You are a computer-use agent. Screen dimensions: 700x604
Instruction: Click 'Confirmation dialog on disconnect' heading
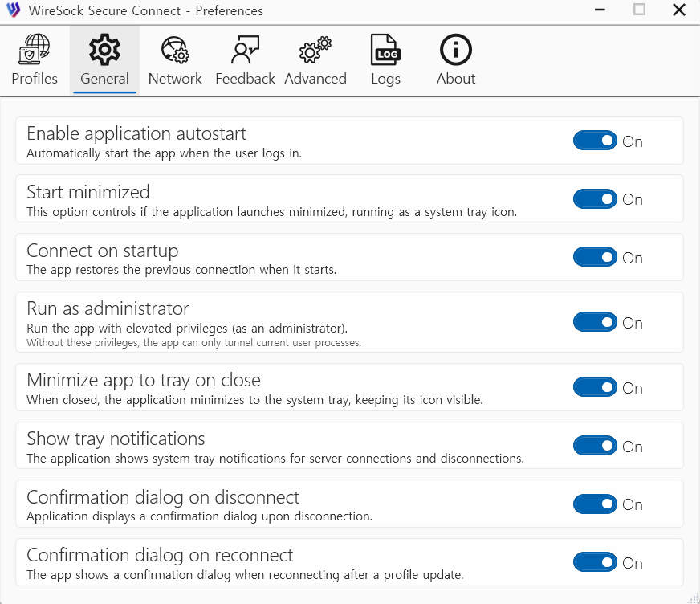[163, 497]
